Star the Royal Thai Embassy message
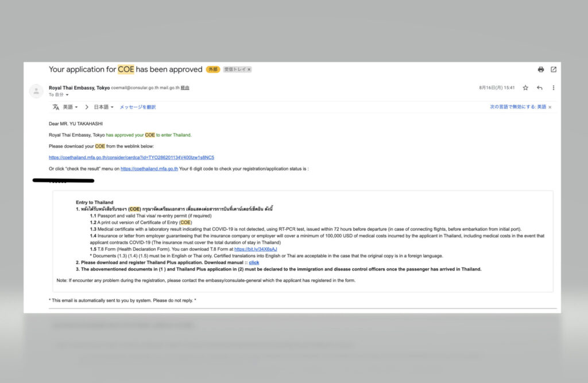 click(525, 88)
